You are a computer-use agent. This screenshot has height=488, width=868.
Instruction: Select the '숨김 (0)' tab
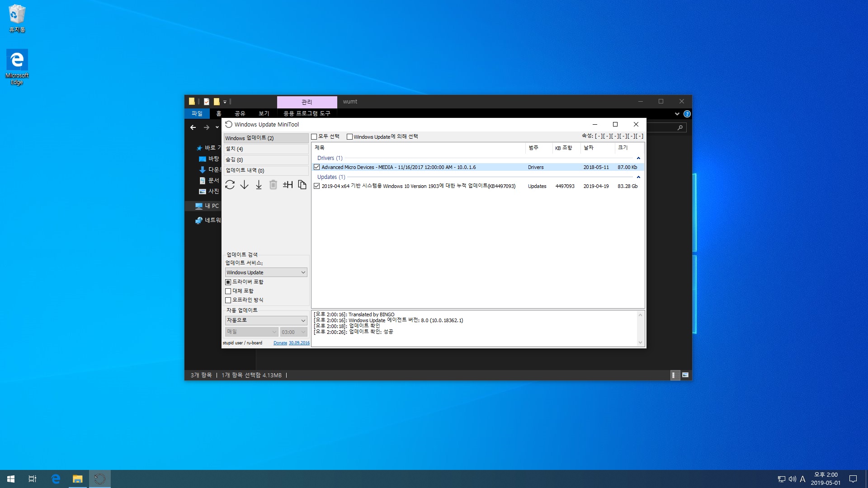[x=266, y=160]
